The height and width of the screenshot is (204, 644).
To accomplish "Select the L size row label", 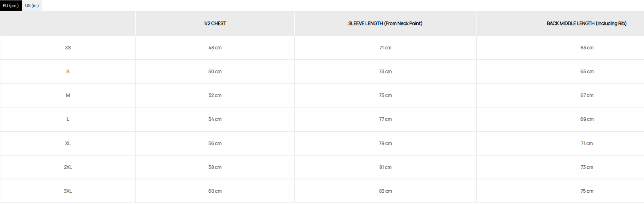I will pyautogui.click(x=68, y=119).
